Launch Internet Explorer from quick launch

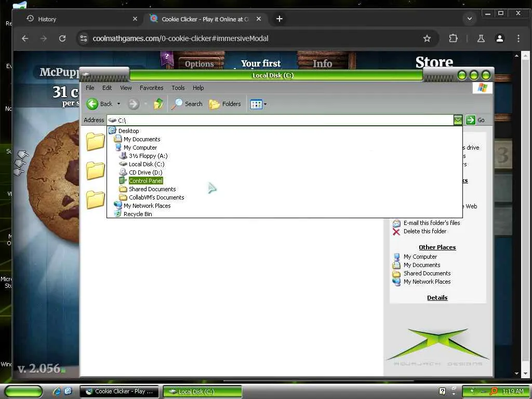point(57,392)
